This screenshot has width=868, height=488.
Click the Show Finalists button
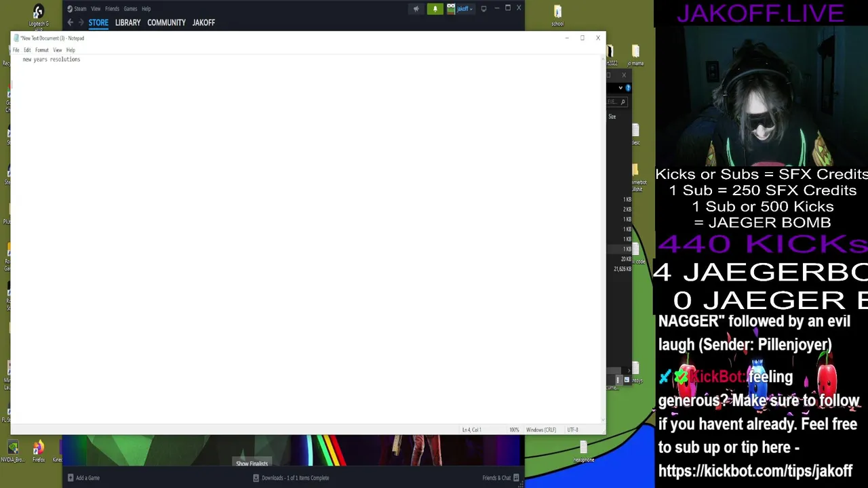[252, 464]
